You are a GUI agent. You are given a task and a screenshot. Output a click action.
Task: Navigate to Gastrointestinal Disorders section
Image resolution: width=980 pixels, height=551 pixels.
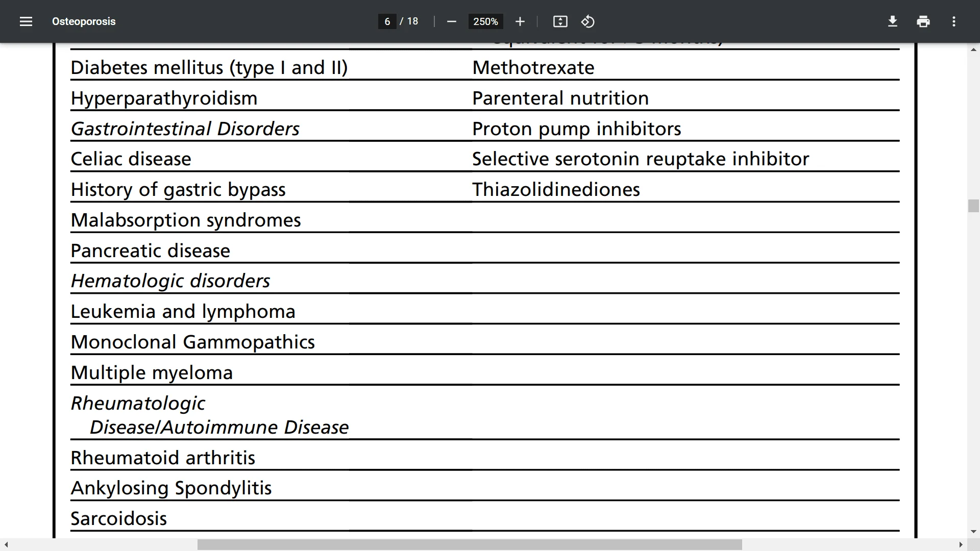(x=185, y=128)
